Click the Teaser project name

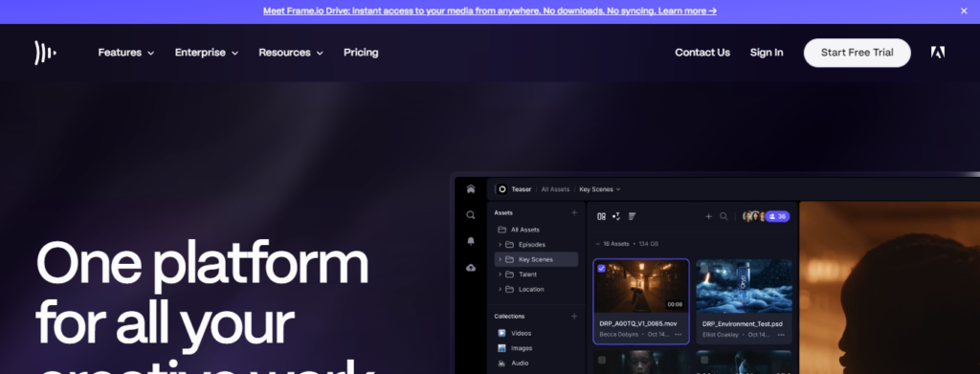[522, 189]
